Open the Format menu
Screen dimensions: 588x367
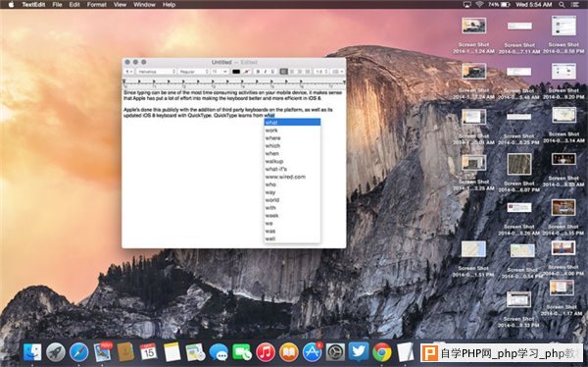(x=96, y=5)
